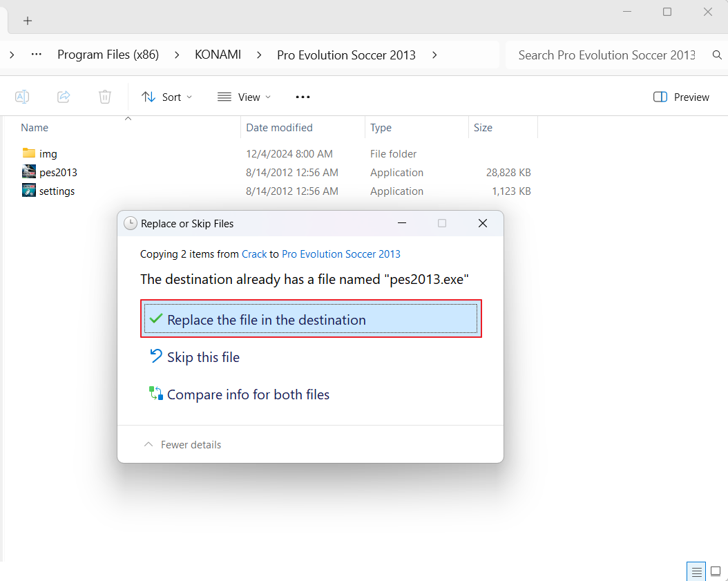Show hidden breadcrumb path ellipsis
Screen dimensions: 728x581
[36, 55]
